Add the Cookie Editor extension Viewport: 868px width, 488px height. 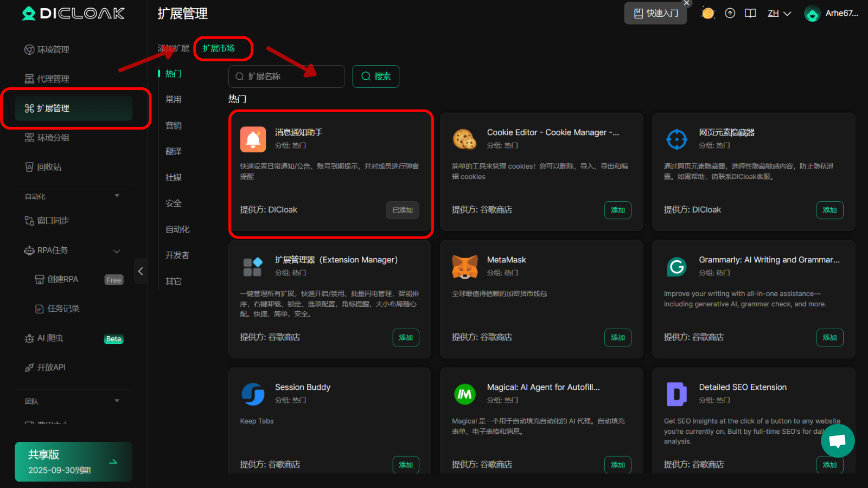(x=618, y=210)
